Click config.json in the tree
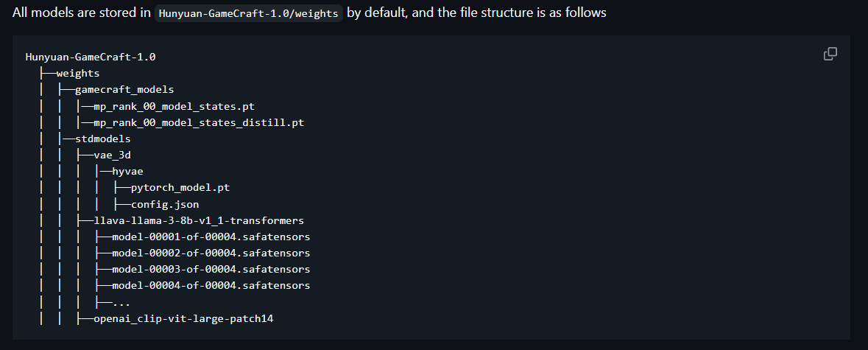This screenshot has width=868, height=350. pyautogui.click(x=164, y=204)
